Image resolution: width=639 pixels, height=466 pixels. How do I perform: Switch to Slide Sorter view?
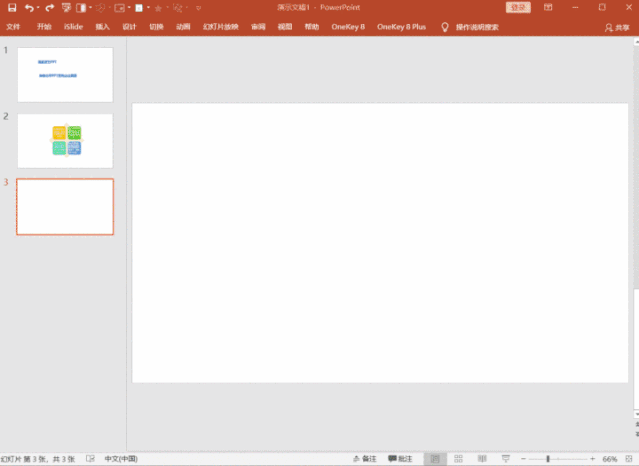457,458
